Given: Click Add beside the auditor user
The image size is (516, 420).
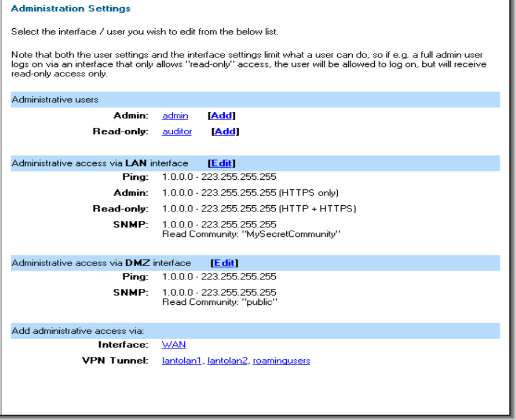Looking at the screenshot, I should (x=225, y=132).
